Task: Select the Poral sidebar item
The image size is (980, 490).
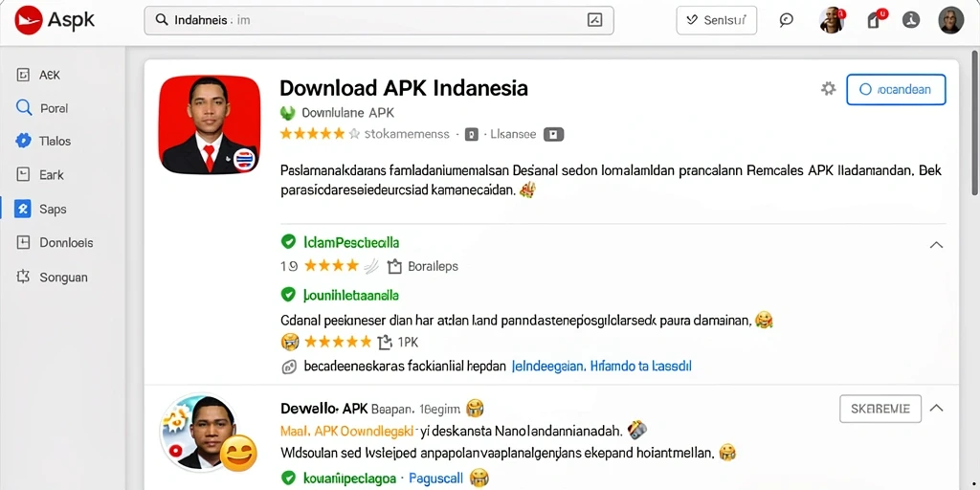Action: coord(62,108)
